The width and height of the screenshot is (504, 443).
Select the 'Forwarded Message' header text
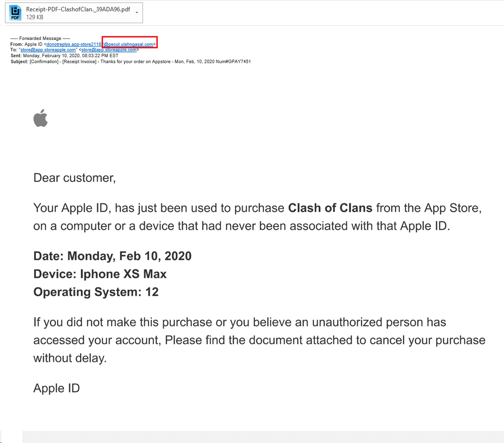[40, 38]
